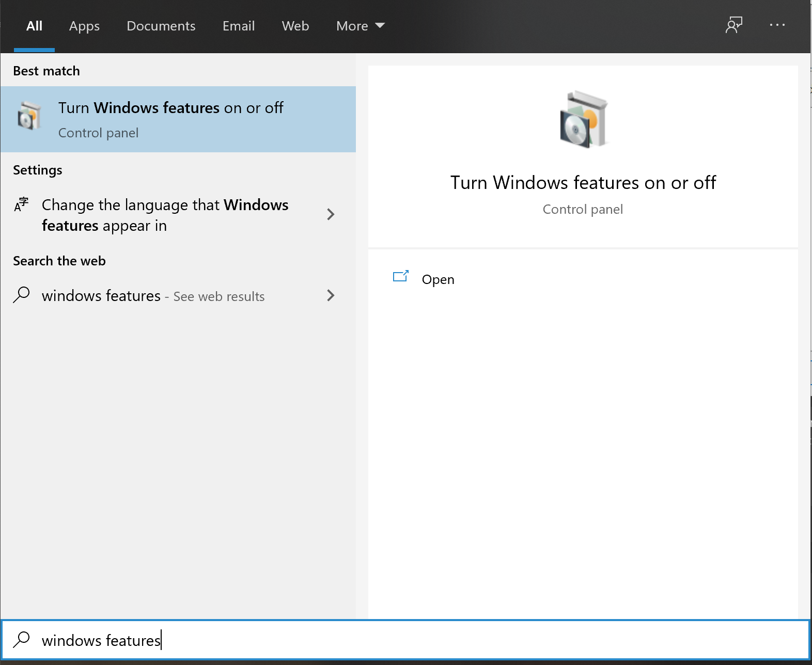Click the web search magnifier icon
The width and height of the screenshot is (812, 665).
point(21,295)
